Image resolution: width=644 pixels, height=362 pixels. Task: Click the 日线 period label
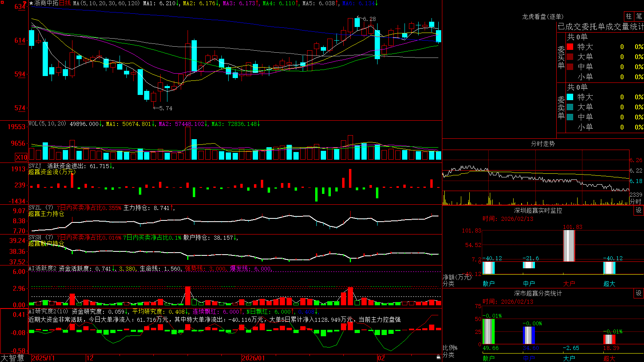[65, 3]
